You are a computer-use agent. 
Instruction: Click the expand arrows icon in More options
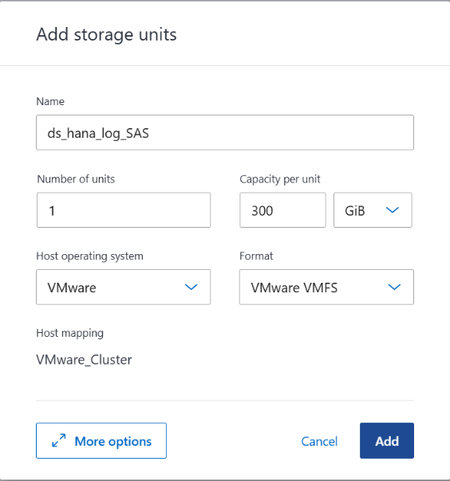click(59, 440)
